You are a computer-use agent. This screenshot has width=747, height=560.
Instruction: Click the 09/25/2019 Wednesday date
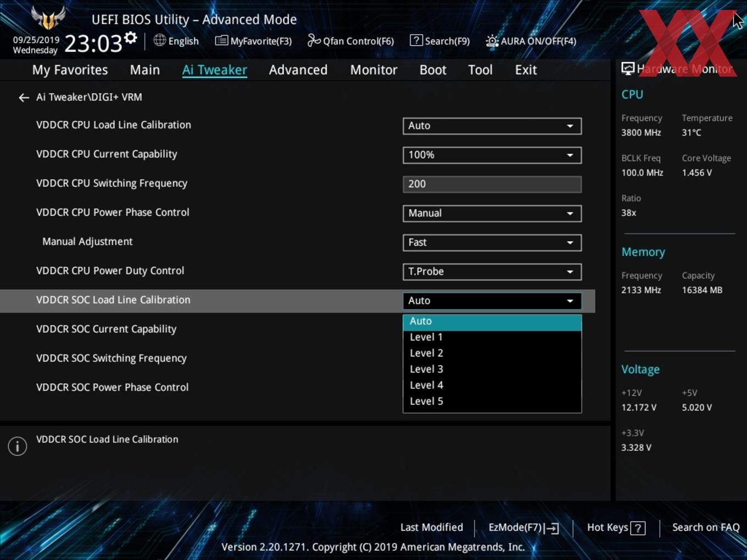36,45
